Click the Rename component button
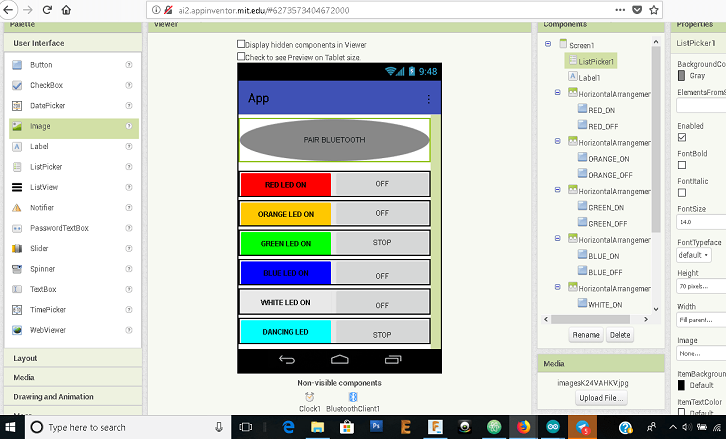The width and height of the screenshot is (726, 439). click(586, 335)
